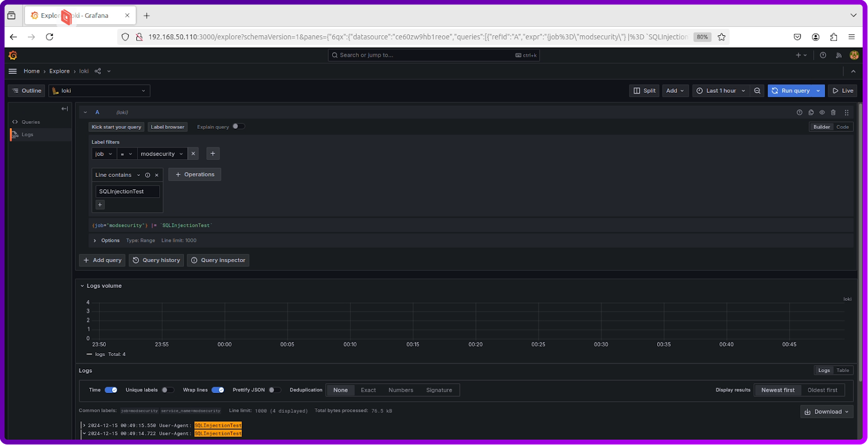Open the Label browser
This screenshot has width=868, height=445.
(167, 127)
